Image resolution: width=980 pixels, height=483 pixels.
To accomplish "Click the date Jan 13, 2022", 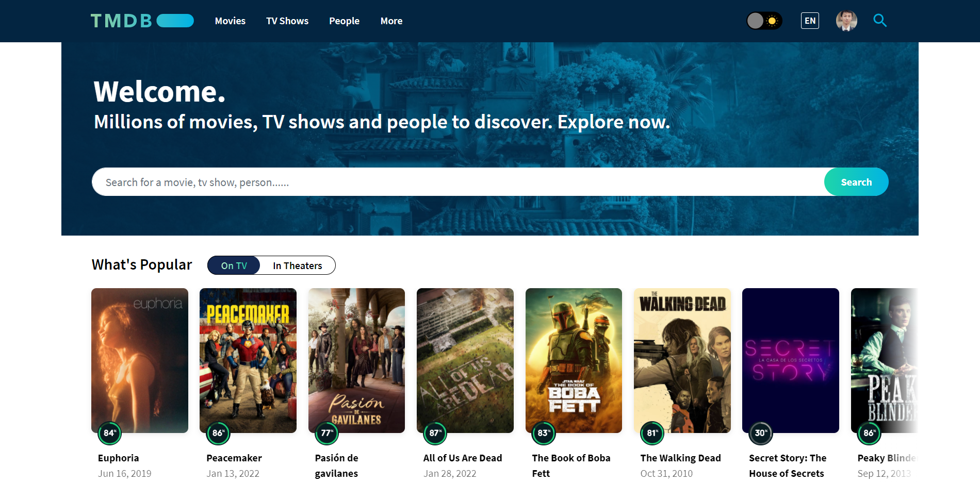I will pos(233,473).
